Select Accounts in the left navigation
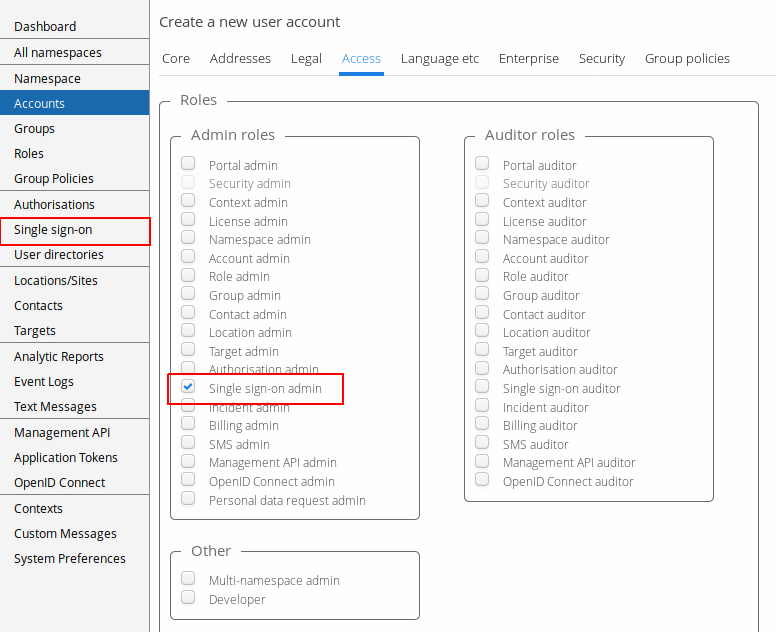Viewport: 776px width, 632px height. 40,104
